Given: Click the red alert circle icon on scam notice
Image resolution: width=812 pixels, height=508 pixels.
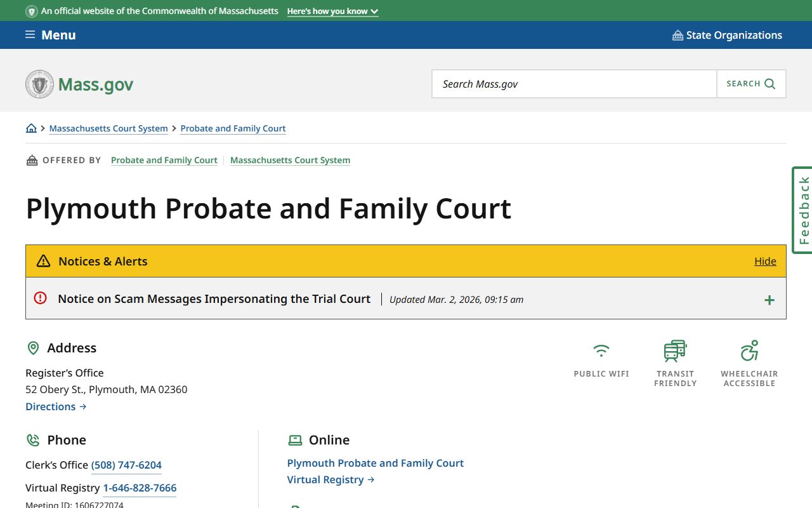Looking at the screenshot, I should pos(41,298).
